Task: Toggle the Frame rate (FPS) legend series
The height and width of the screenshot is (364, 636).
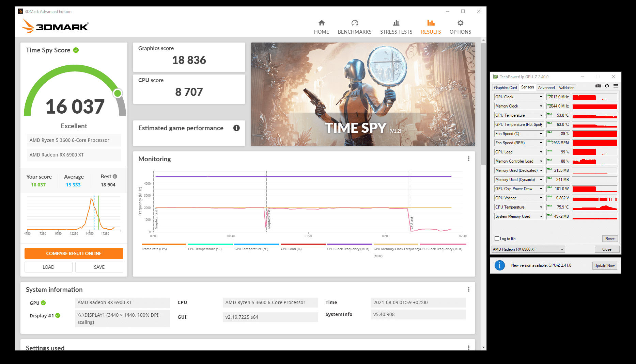Action: point(164,247)
